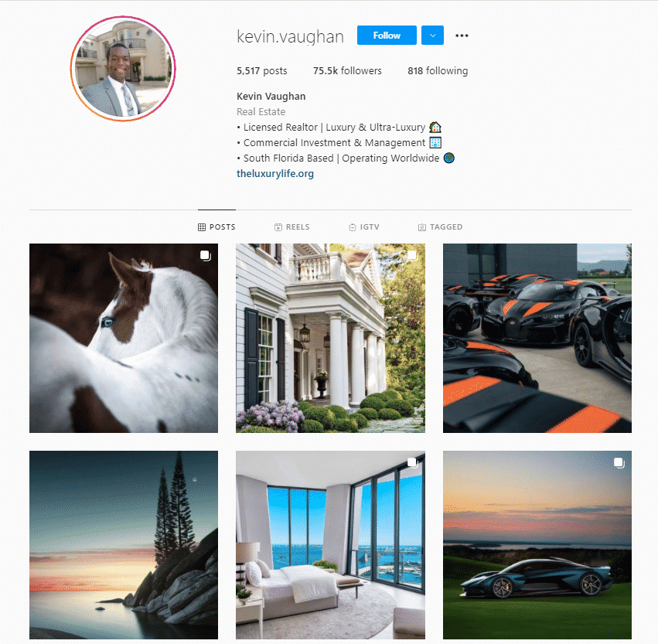Click the IGTV tab icon

pos(353,227)
